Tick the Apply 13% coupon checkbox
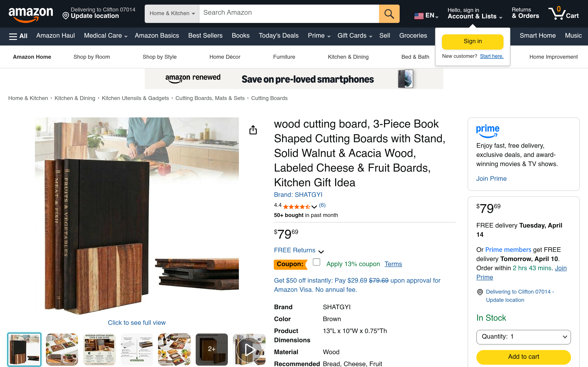 click(316, 262)
